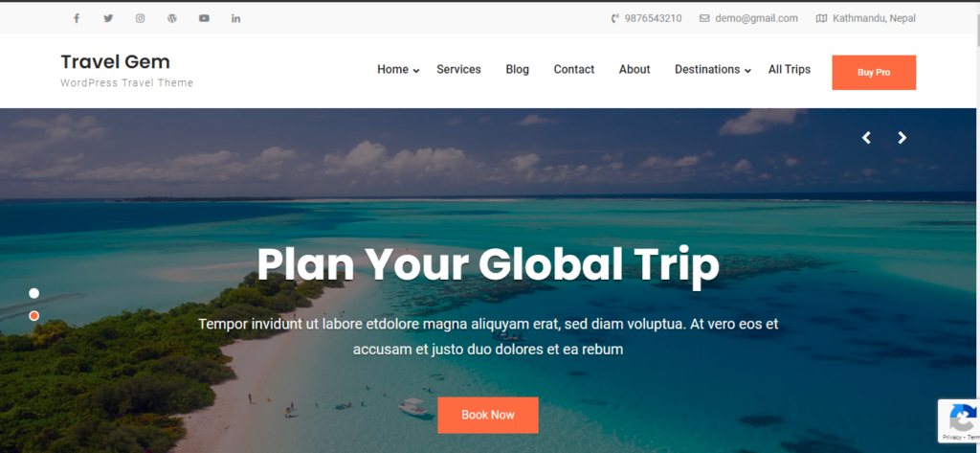The width and height of the screenshot is (980, 453).
Task: Open the Blog menu item
Action: [517, 70]
